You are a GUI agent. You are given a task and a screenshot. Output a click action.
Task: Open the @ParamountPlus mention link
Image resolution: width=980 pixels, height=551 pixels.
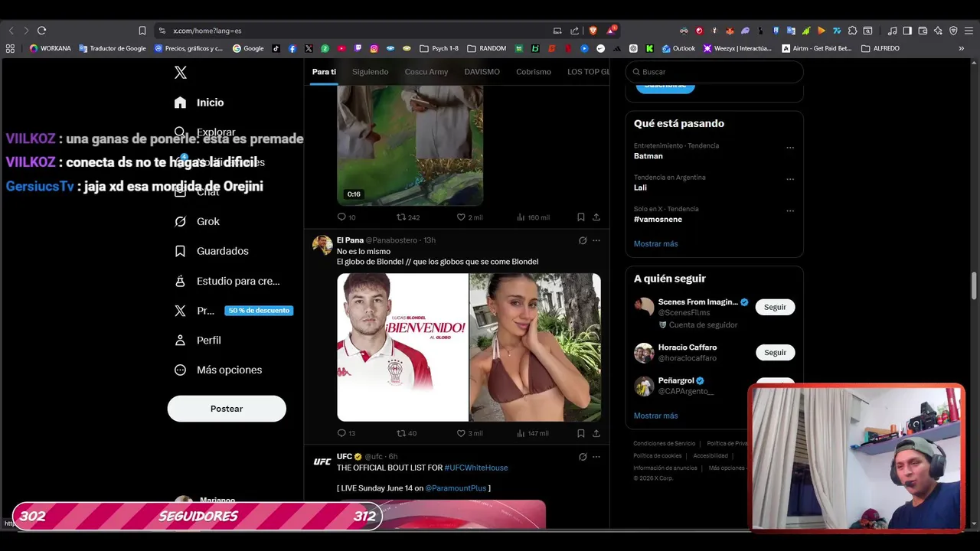pos(456,488)
